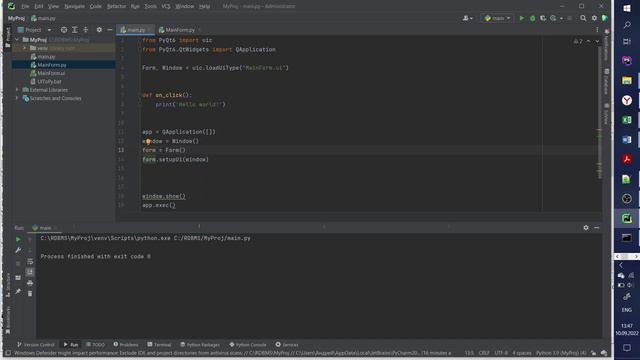This screenshot has height=360, width=640.
Task: Jump to next highlighted problem arrow in editor
Action: coord(597,41)
